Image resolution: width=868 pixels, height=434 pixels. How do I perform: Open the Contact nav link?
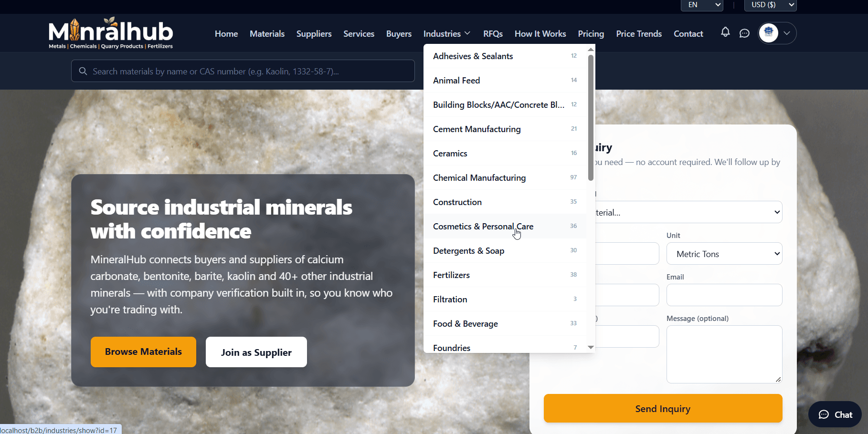click(x=688, y=33)
